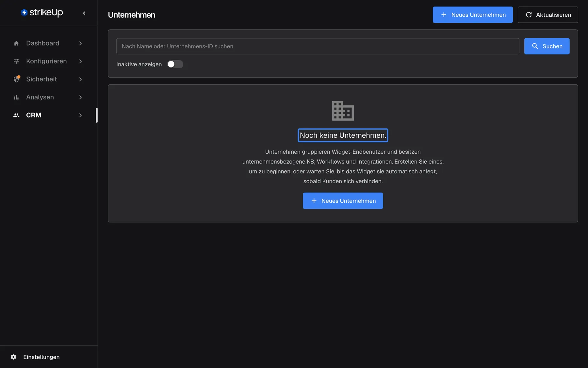Open the Dashboard menu item
Image resolution: width=588 pixels, height=368 pixels.
coord(48,43)
